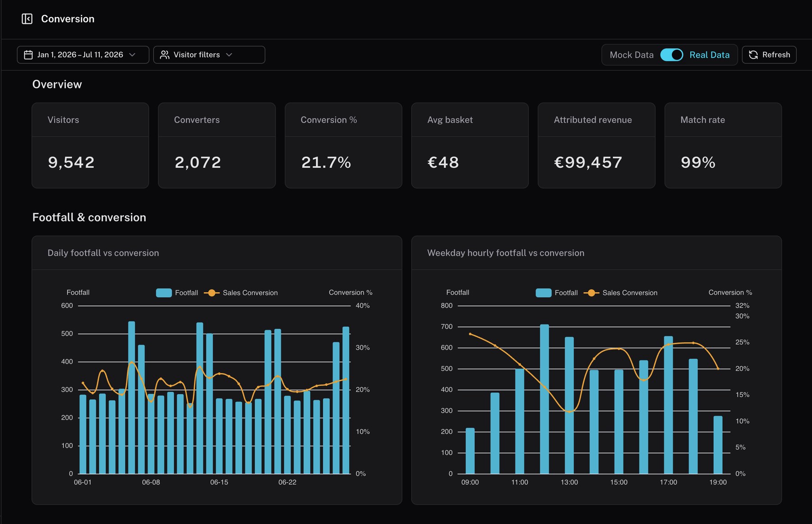Click the Footfall & conversion heading

89,217
